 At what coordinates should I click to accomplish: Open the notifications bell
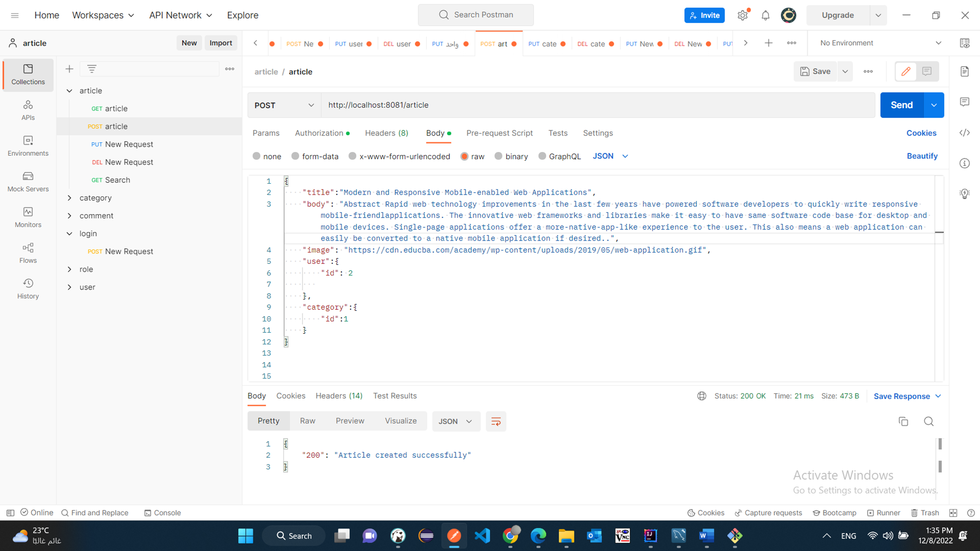coord(765,15)
